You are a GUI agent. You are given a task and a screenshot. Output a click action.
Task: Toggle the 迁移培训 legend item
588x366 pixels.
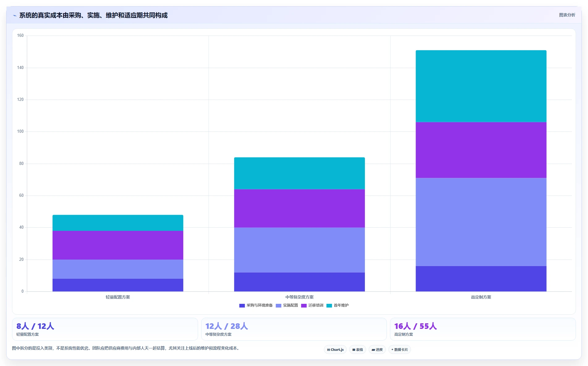(x=312, y=305)
